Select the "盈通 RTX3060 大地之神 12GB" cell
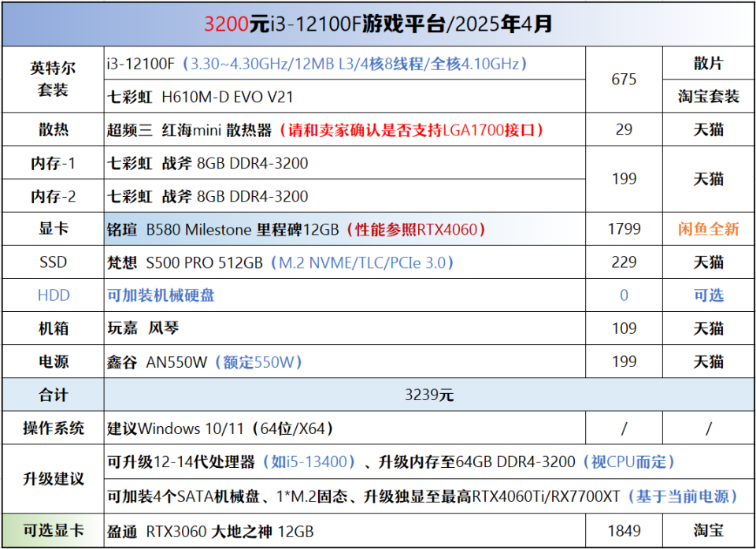 (345, 531)
